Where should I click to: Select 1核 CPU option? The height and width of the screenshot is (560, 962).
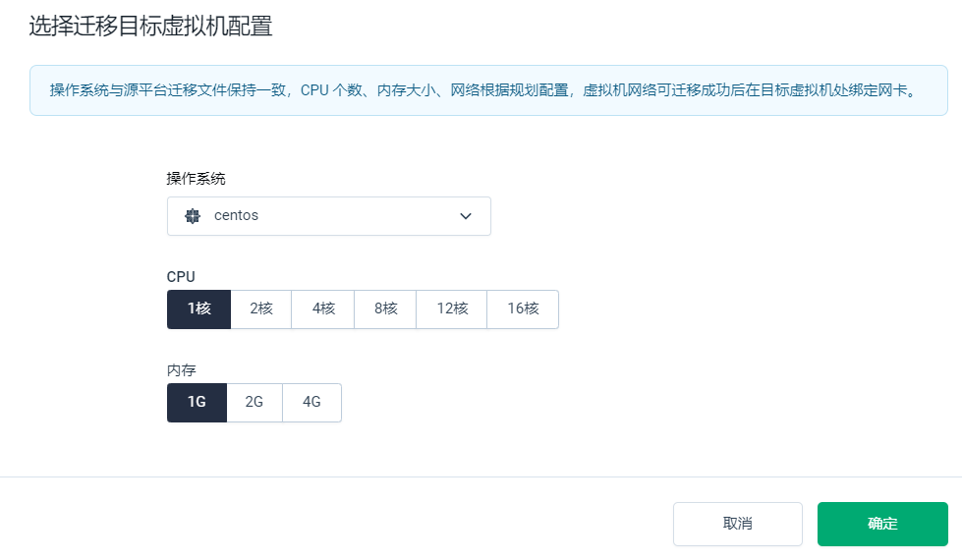(198, 308)
